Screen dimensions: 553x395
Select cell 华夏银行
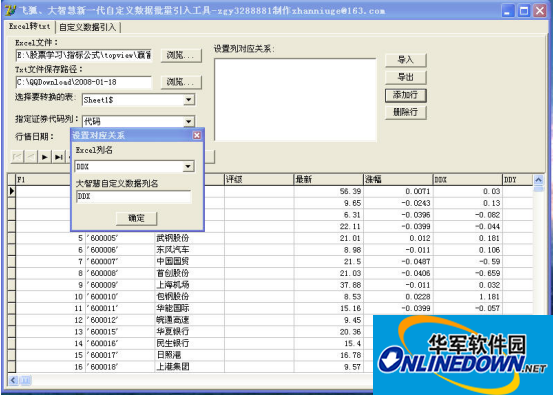click(x=189, y=332)
